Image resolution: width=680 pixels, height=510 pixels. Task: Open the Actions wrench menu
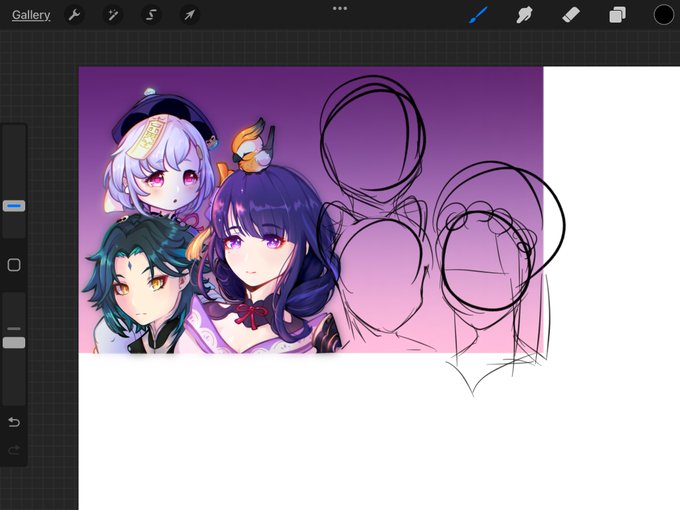[x=75, y=15]
